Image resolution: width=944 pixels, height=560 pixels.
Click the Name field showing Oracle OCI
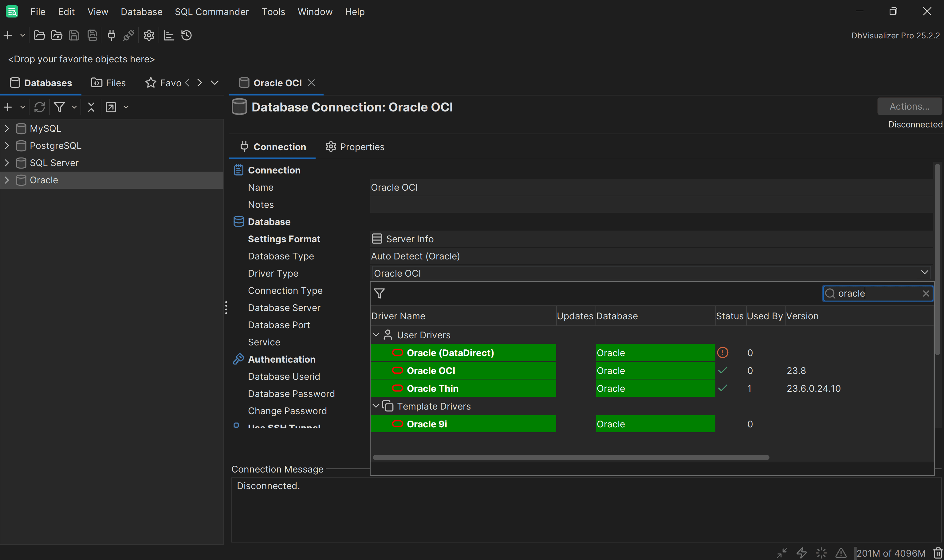tap(651, 188)
